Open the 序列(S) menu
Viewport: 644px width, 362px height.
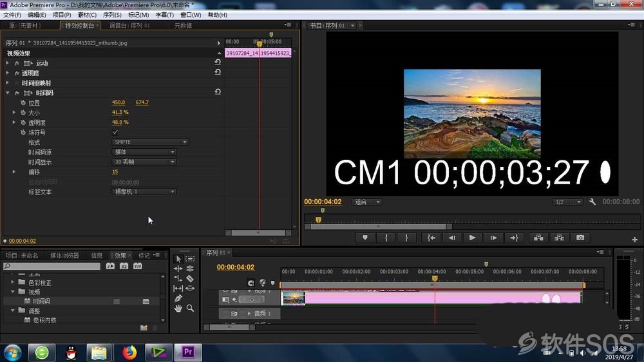112,15
